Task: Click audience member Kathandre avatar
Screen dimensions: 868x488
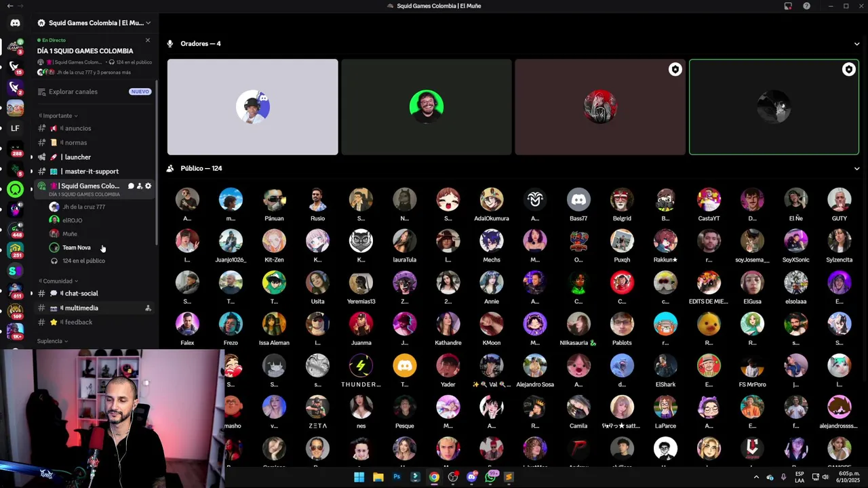Action: pos(448,324)
